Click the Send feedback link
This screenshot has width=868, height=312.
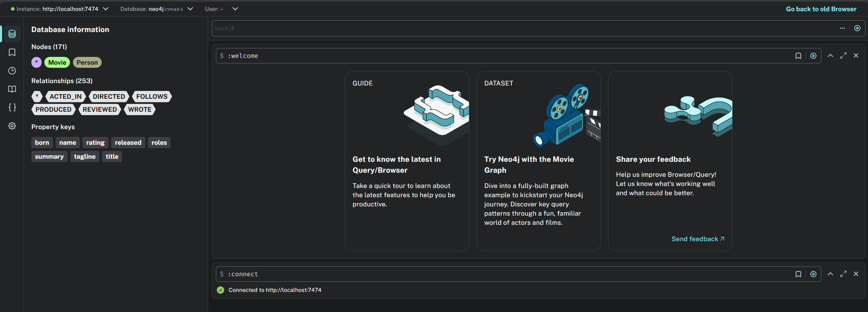click(x=698, y=239)
